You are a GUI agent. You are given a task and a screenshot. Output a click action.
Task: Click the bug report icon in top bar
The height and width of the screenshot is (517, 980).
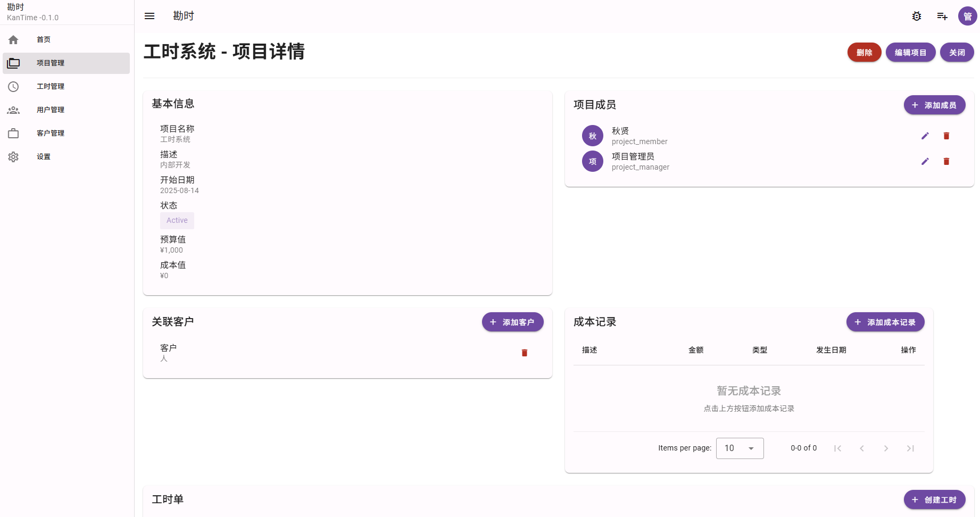[x=916, y=16]
